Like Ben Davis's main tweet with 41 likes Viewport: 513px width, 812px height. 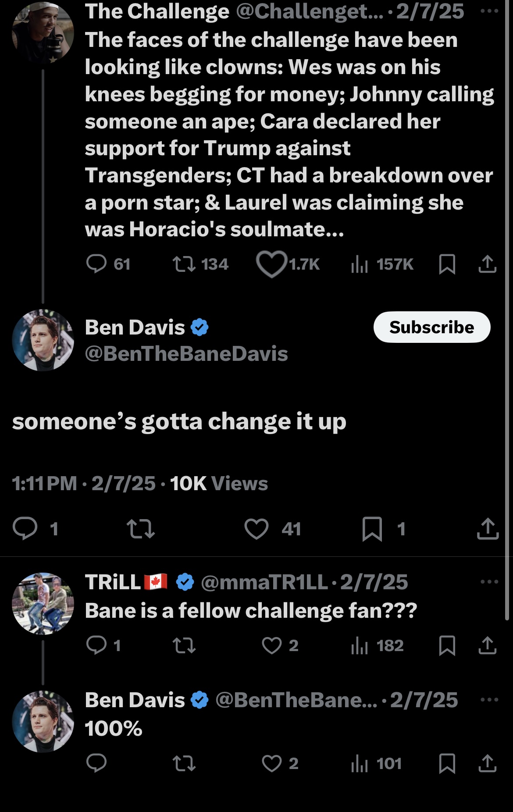256,529
